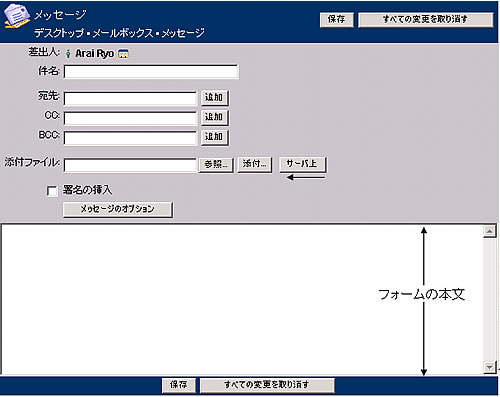
Task: Click the top すべての変更を取り消す button
Action: tap(426, 19)
